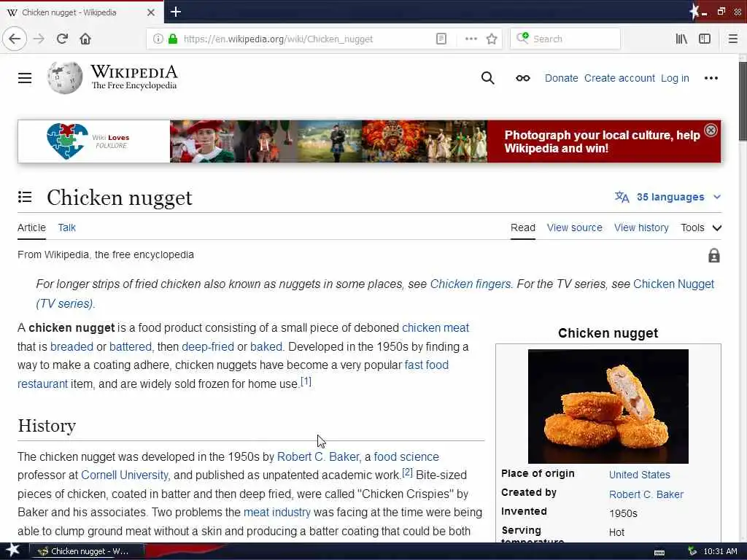Click the Wikipedia globe logo

click(65, 77)
